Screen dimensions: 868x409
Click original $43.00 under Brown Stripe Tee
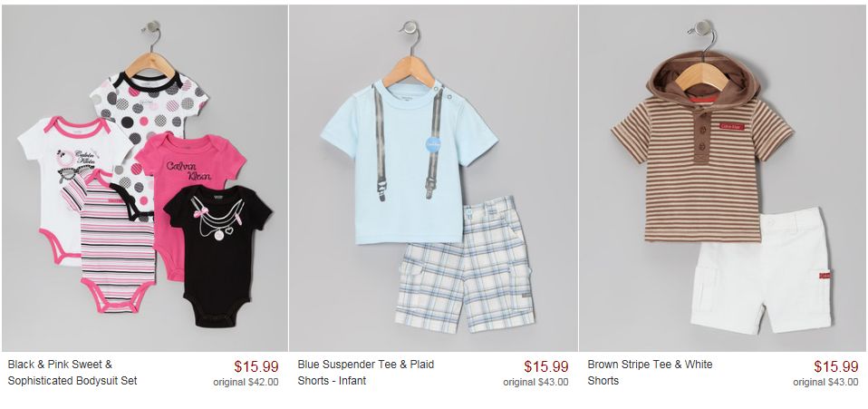[825, 382]
